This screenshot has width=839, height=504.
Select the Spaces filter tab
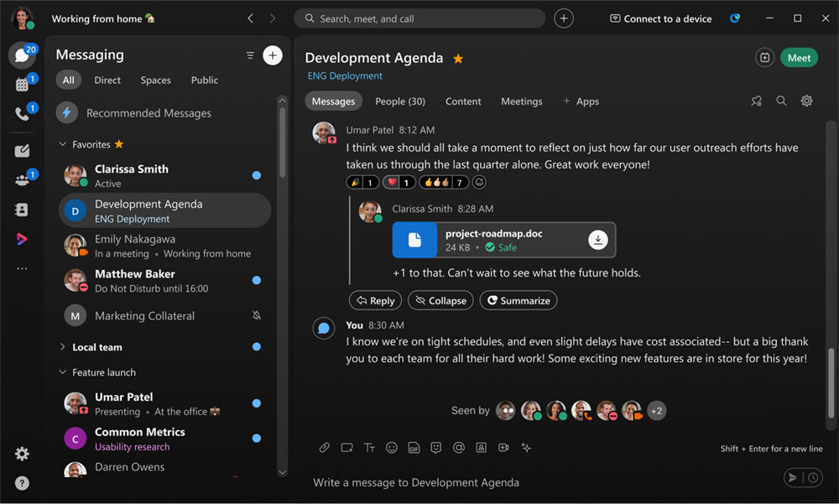[x=155, y=81]
